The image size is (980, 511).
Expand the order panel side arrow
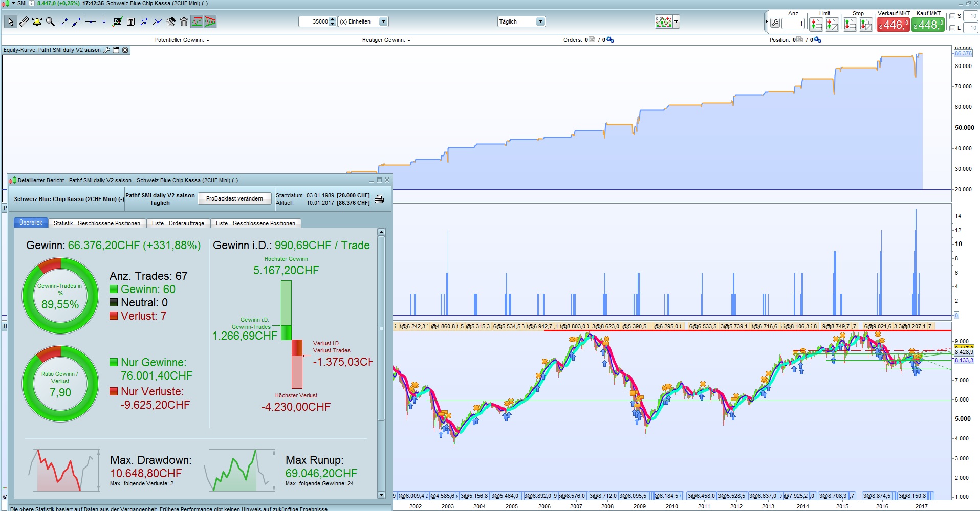point(767,23)
